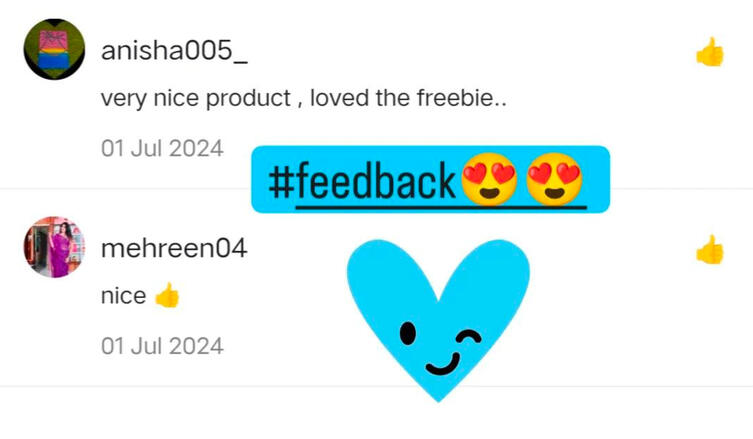Click anisha005_'s review date 01 Jul 2024
This screenshot has width=753, height=439.
(x=162, y=148)
